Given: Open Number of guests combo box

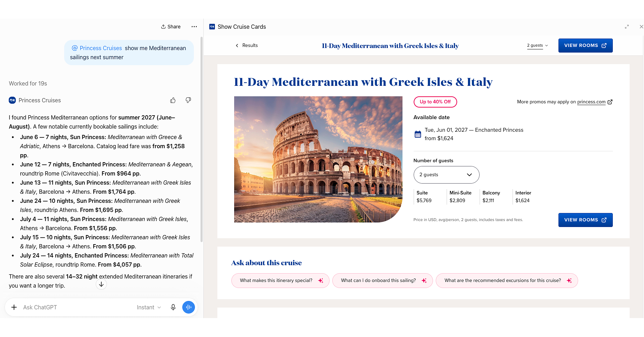Looking at the screenshot, I should (446, 175).
